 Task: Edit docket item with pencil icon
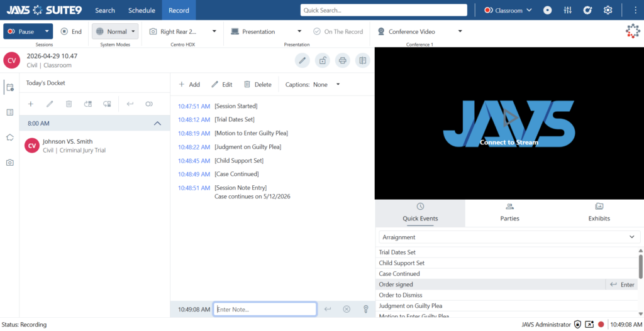pos(50,104)
